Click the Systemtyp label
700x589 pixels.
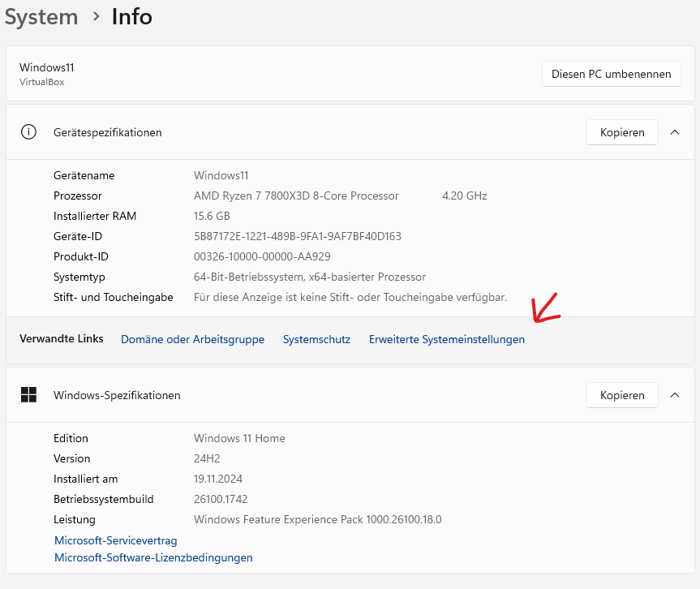point(79,277)
